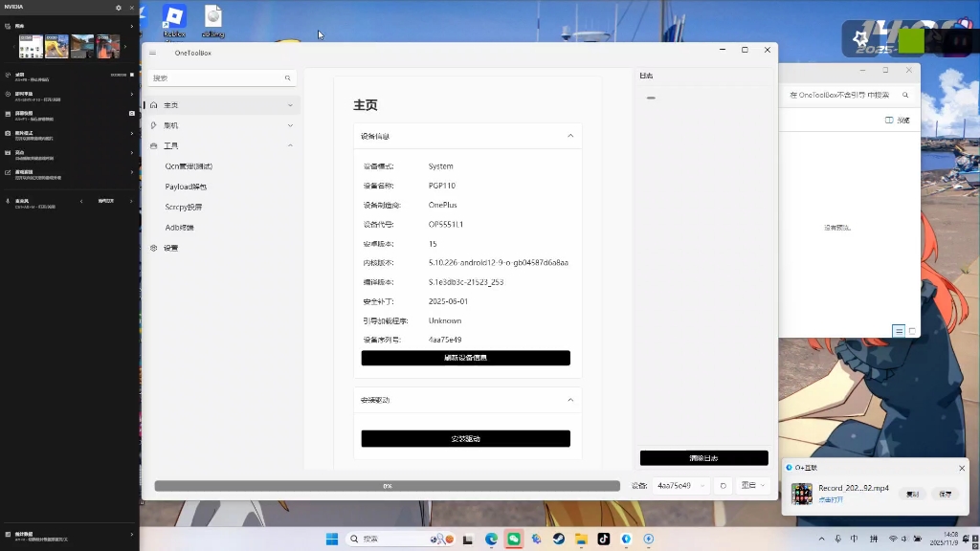The image size is (980, 551).
Task: Open NVIDIA overlay settings gear
Action: [119, 8]
